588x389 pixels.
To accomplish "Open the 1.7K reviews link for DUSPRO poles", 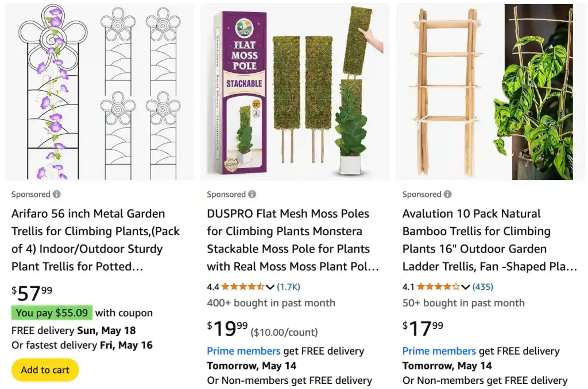I will click(x=288, y=287).
